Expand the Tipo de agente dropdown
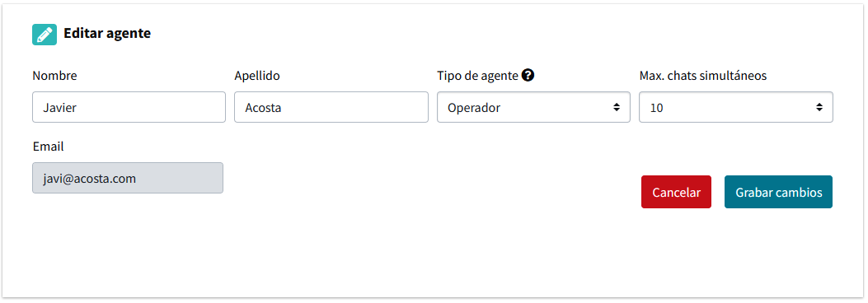 point(533,107)
